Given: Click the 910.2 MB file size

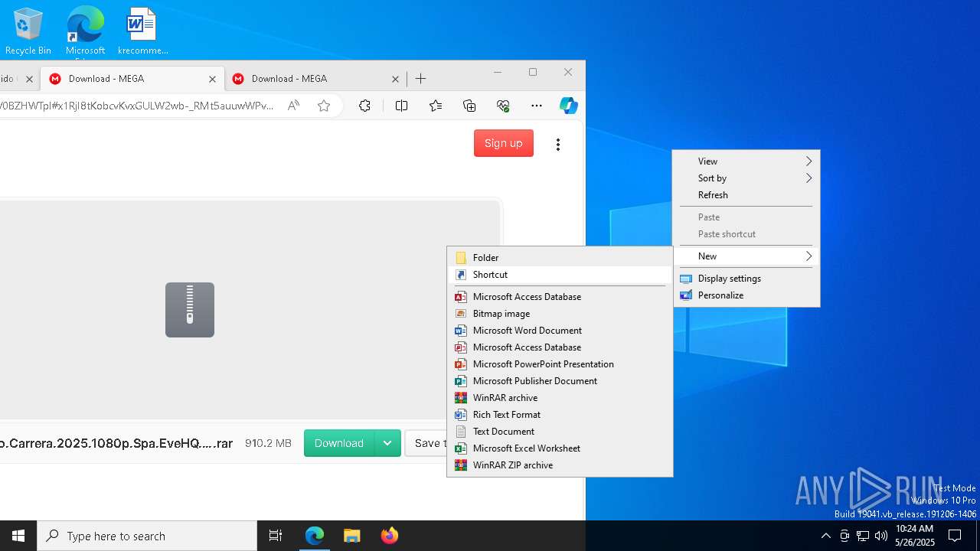Looking at the screenshot, I should (x=268, y=443).
